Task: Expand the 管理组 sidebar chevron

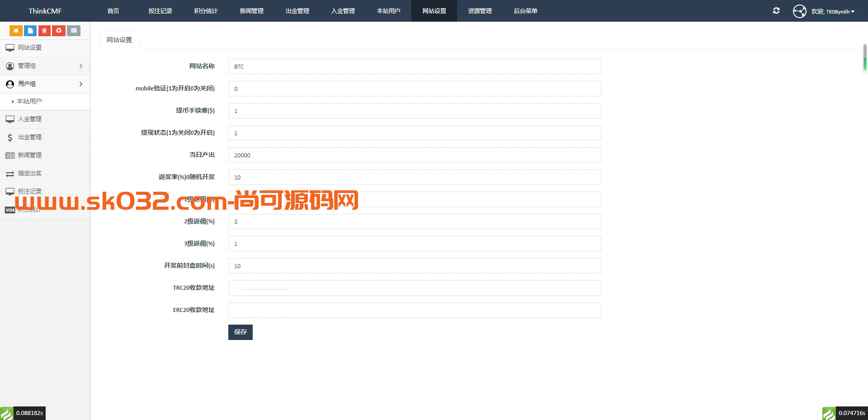Action: click(81, 66)
